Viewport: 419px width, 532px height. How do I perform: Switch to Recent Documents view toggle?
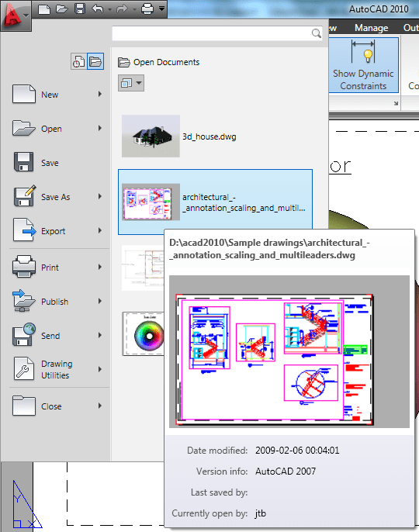coord(78,61)
